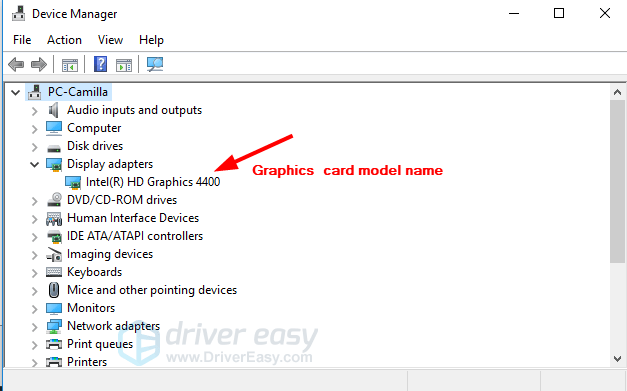The width and height of the screenshot is (627, 391).
Task: Click Scan for hardware changes icon
Action: pos(155,64)
